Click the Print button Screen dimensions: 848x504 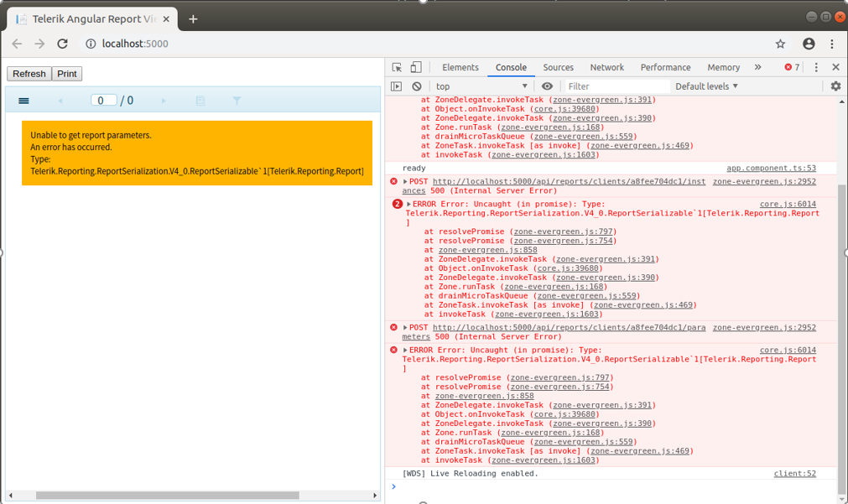(x=67, y=74)
